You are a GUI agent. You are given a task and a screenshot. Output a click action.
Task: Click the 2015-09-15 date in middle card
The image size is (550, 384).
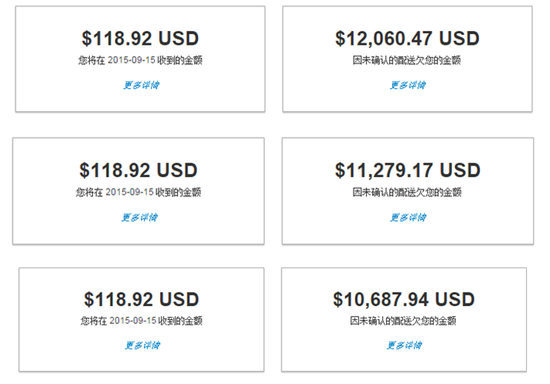129,192
